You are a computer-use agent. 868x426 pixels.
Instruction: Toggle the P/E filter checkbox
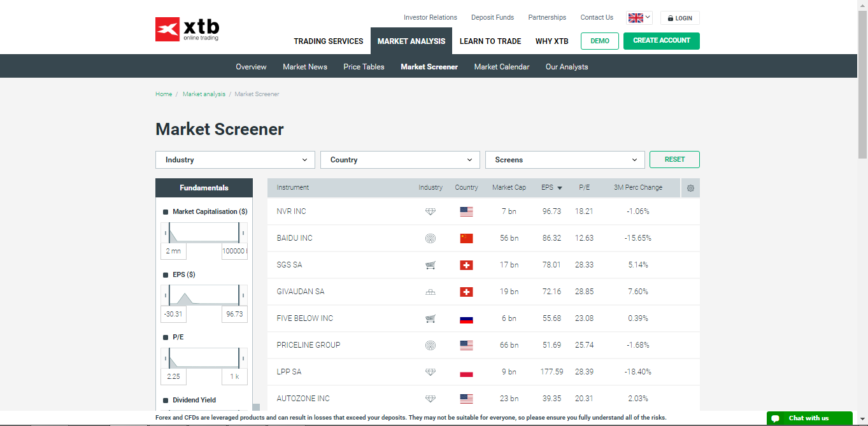166,337
